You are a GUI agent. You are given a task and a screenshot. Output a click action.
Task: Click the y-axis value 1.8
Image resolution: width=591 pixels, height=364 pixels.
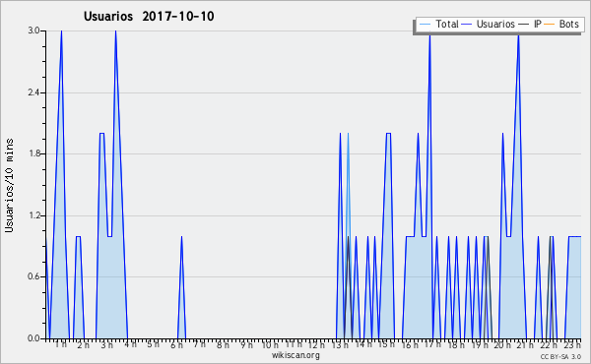coord(34,153)
